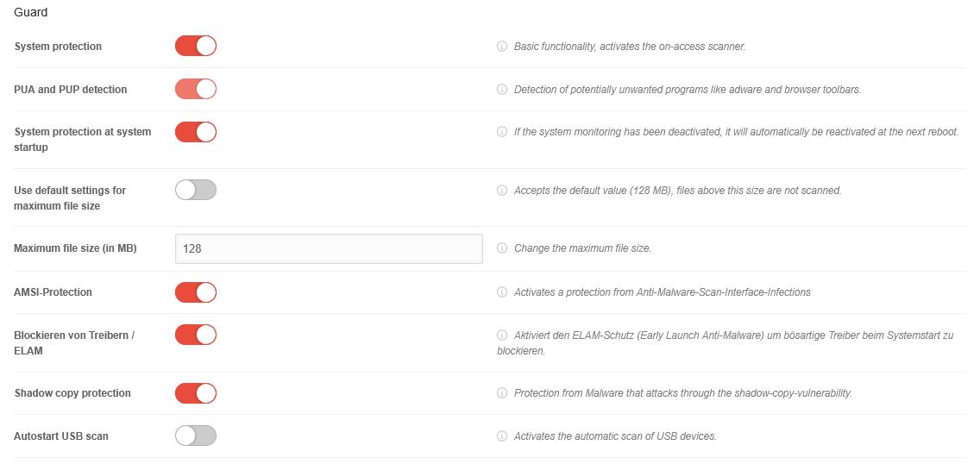
Task: Disable the System protection toggle
Action: (196, 46)
